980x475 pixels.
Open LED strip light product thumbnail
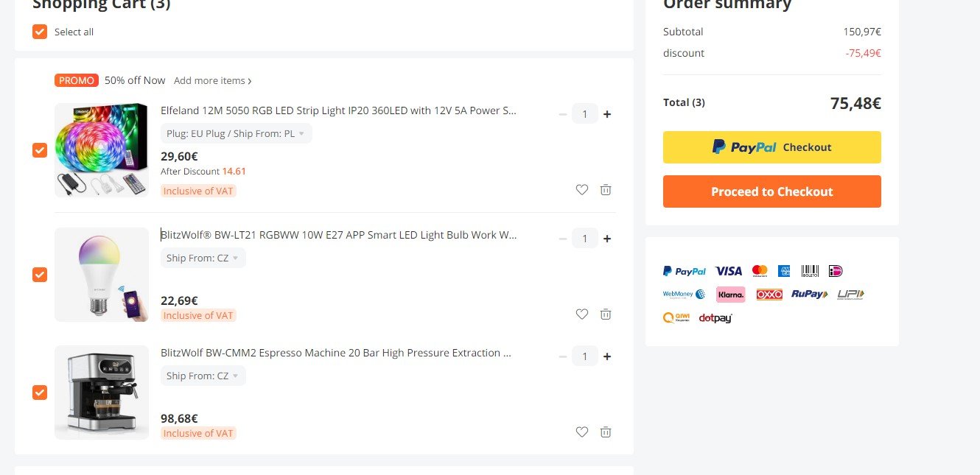102,150
